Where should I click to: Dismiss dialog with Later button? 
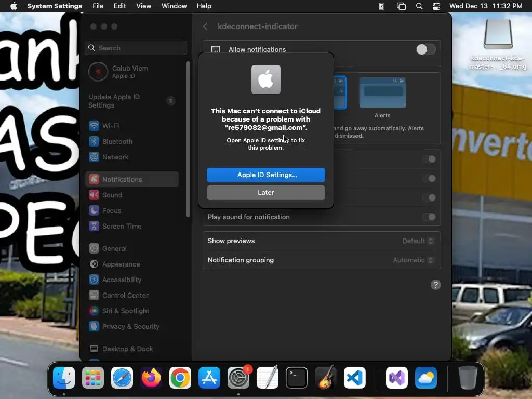266,193
